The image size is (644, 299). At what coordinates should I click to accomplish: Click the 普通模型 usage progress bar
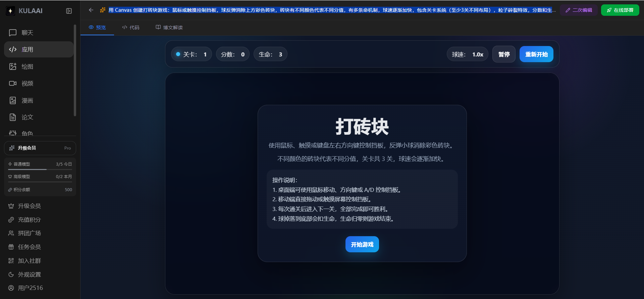[40, 169]
